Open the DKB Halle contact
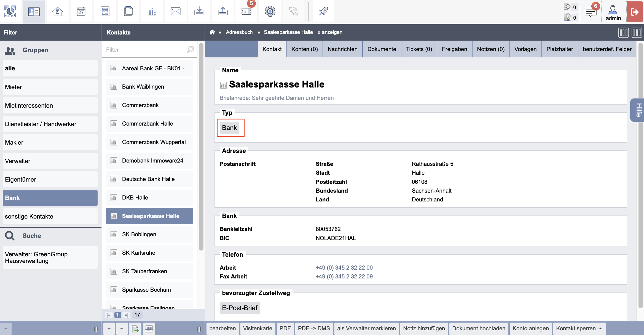 pos(149,198)
